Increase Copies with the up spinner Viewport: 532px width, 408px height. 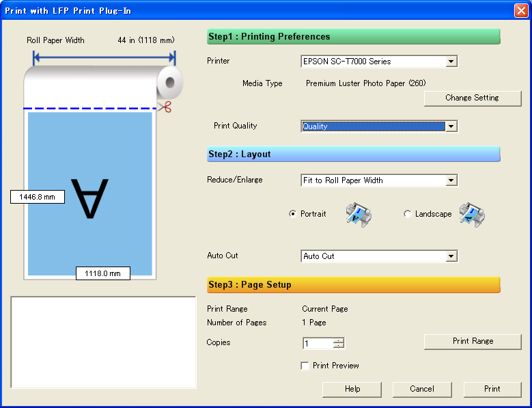tap(338, 340)
